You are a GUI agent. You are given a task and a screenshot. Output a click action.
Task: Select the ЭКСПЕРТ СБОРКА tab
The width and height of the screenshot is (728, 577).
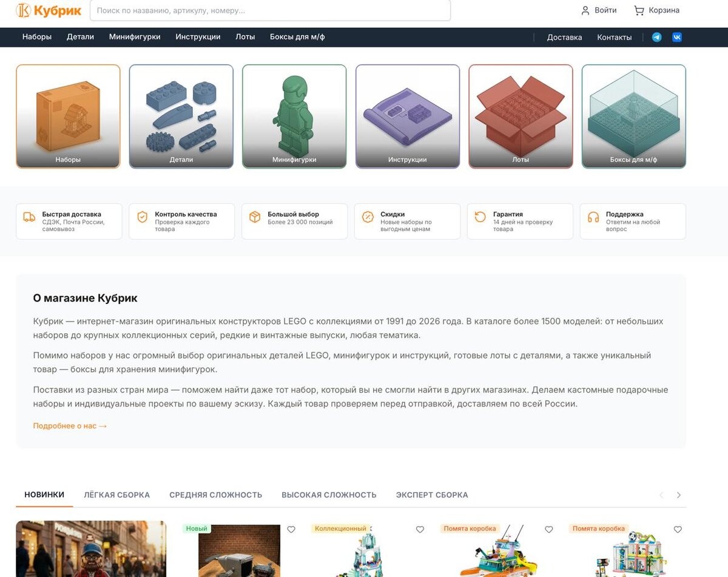(x=432, y=495)
